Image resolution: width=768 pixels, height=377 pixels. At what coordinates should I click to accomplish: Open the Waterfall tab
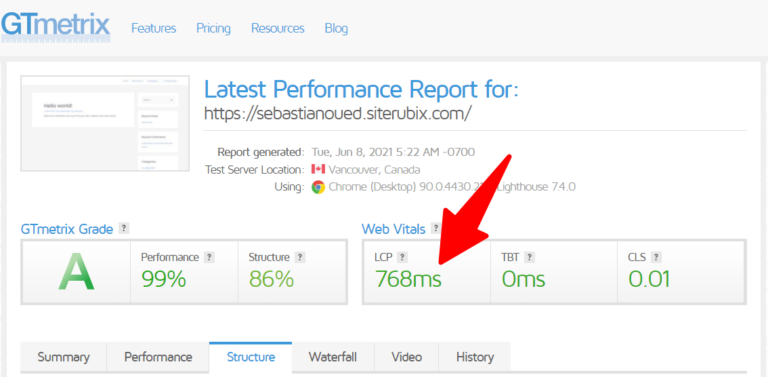tap(333, 357)
